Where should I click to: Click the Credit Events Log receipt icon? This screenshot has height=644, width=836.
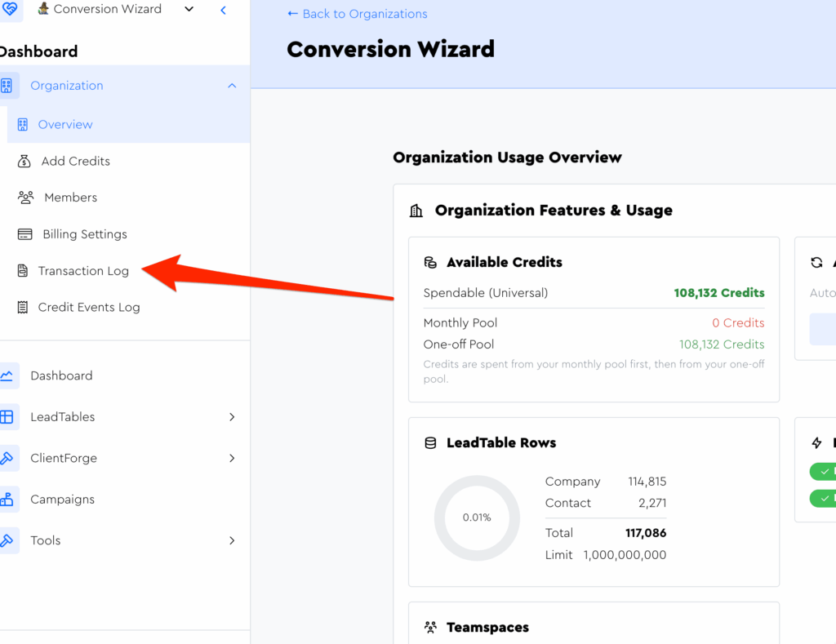(x=23, y=308)
